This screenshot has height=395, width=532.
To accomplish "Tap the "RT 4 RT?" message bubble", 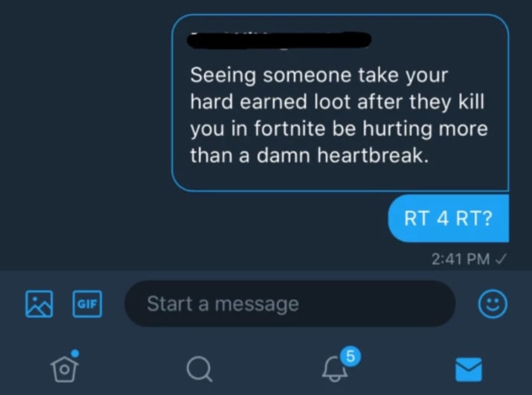I will pyautogui.click(x=448, y=218).
